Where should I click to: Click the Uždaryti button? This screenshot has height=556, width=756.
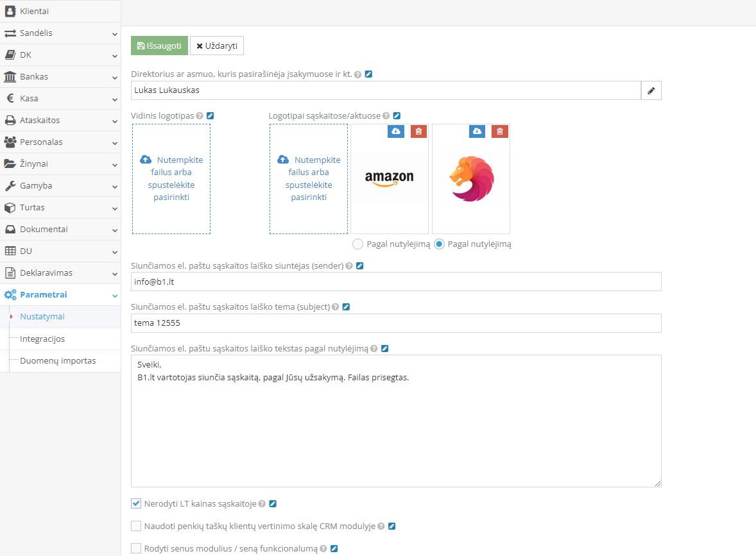216,46
